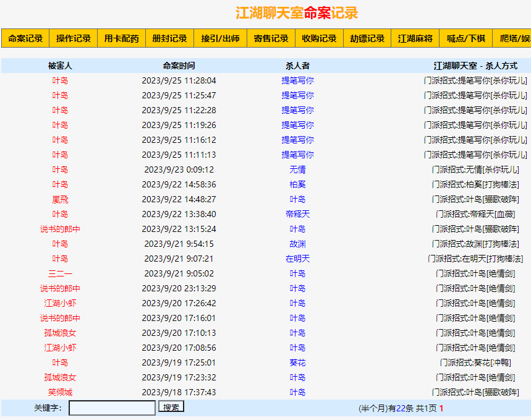
Task: Switch to the 操作记录 tab
Action: tap(74, 38)
